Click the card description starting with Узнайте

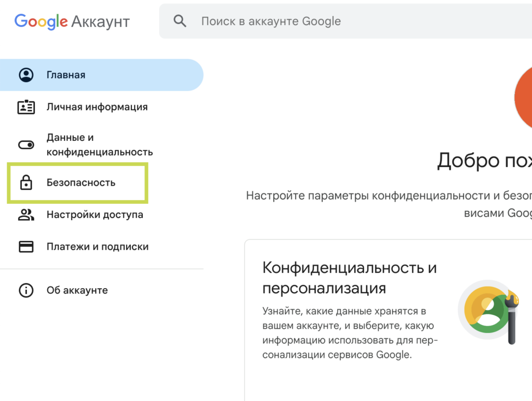350,333
